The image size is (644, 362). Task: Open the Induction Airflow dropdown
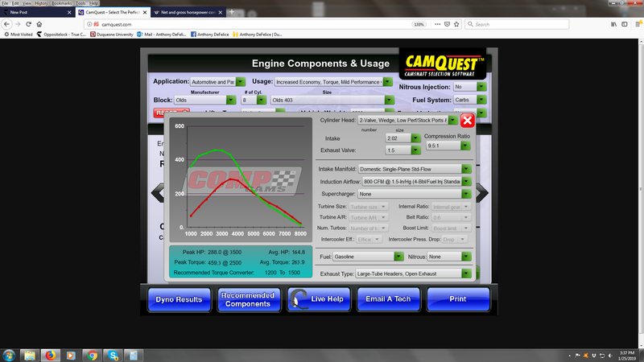click(x=466, y=182)
